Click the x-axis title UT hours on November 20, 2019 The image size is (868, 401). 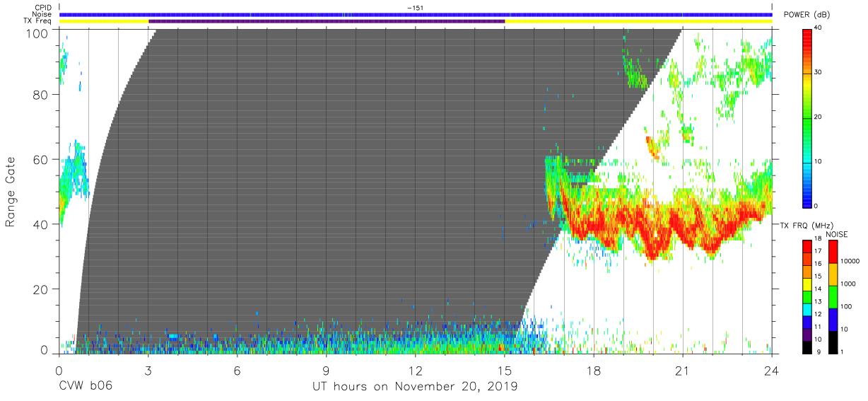[x=416, y=387]
